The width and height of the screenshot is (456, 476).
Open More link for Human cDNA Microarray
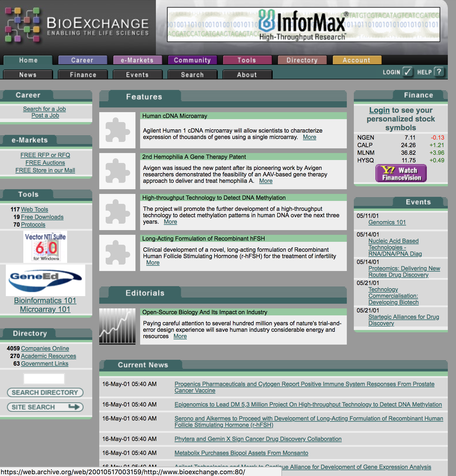click(309, 137)
